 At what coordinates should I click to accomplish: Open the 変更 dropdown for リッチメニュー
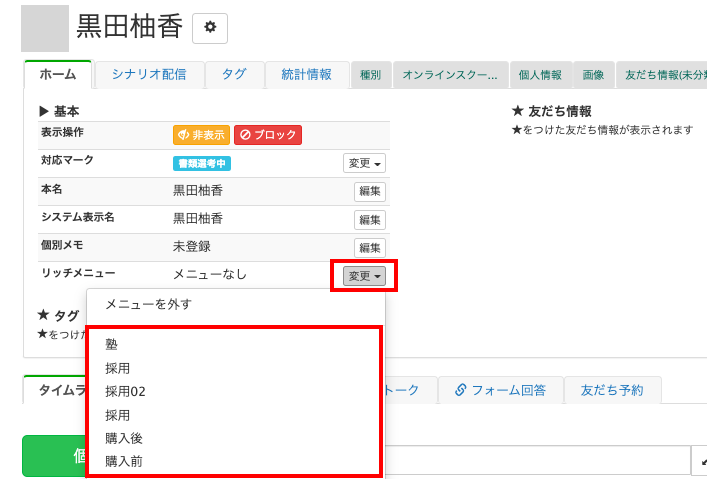pyautogui.click(x=364, y=276)
